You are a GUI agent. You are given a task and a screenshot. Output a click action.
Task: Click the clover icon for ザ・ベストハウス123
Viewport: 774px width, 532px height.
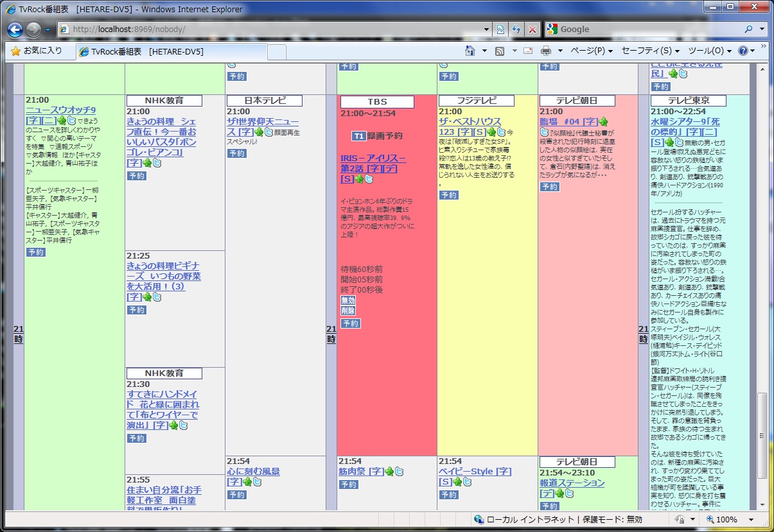[x=491, y=132]
